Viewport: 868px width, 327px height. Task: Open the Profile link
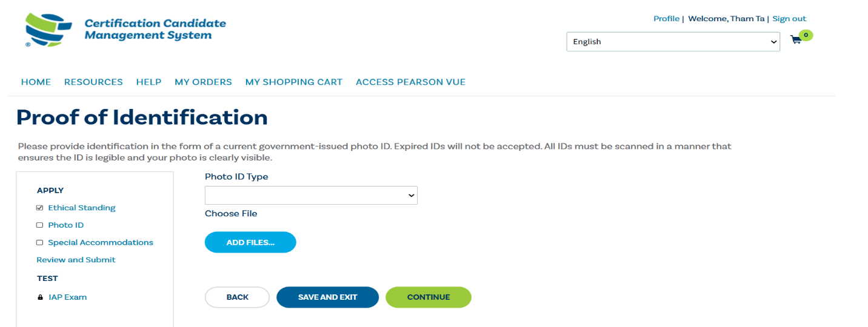point(666,19)
